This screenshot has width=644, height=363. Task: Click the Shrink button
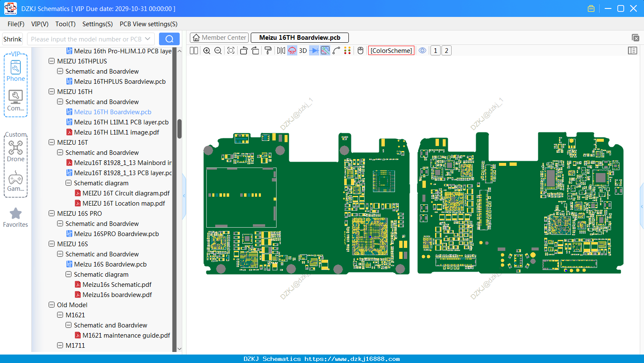[x=13, y=39]
